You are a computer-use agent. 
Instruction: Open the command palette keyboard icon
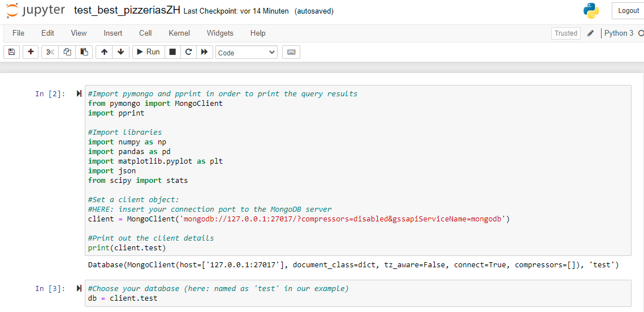click(291, 52)
